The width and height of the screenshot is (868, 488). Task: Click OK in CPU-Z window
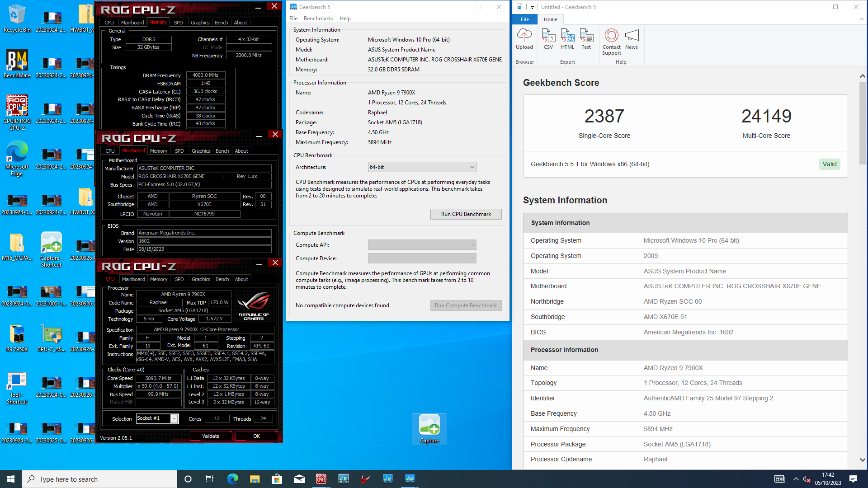[x=256, y=436]
